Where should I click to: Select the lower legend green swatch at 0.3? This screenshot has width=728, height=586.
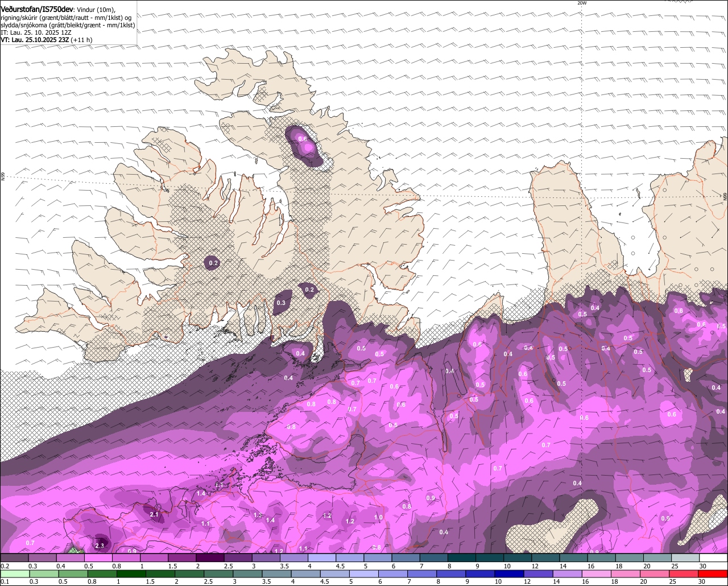(44, 573)
